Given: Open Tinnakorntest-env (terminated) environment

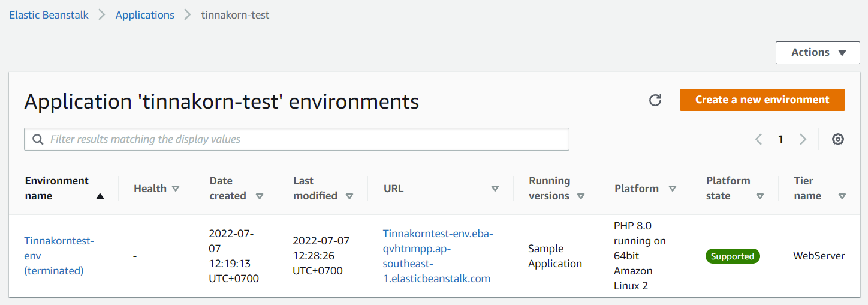Looking at the screenshot, I should tap(59, 256).
